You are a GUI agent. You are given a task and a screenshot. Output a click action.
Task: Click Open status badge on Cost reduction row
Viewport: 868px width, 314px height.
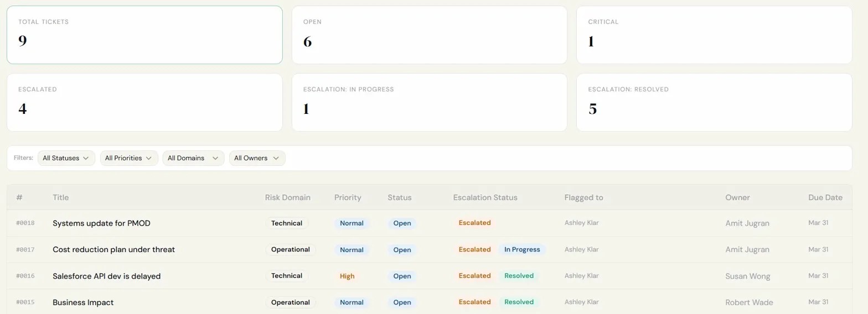click(x=402, y=250)
